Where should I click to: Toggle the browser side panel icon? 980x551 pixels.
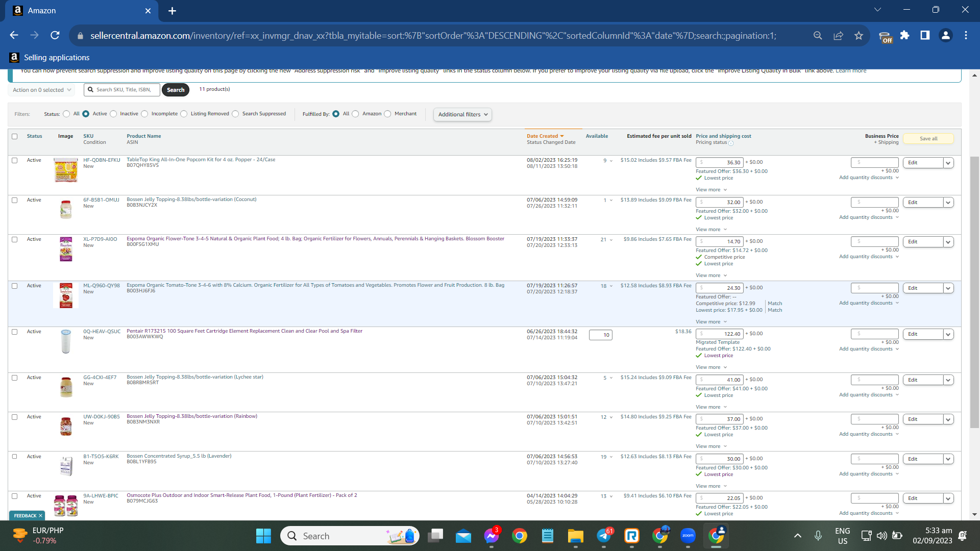[x=925, y=35]
